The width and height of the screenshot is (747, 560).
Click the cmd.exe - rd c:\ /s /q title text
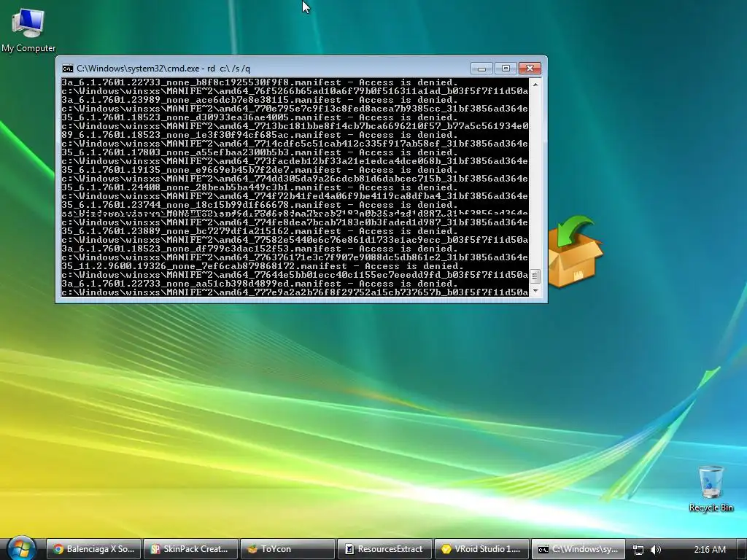click(163, 69)
